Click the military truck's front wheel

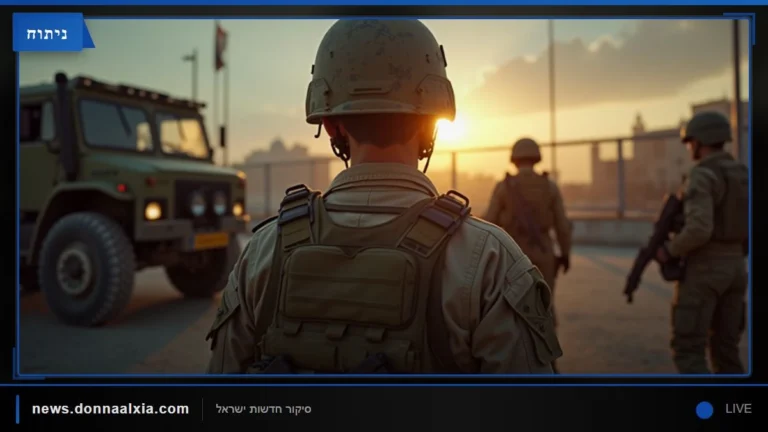86,269
